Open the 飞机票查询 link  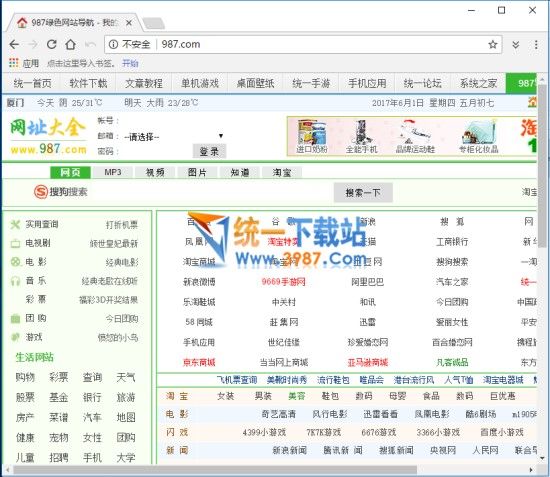pyautogui.click(x=237, y=380)
